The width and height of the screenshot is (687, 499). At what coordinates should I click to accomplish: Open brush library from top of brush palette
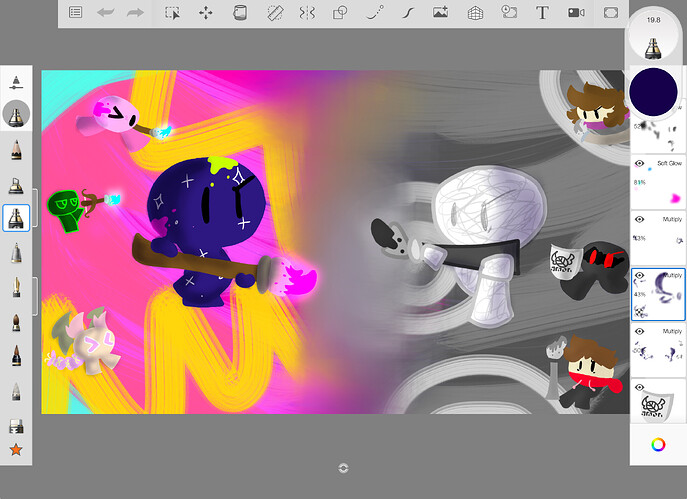point(16,81)
